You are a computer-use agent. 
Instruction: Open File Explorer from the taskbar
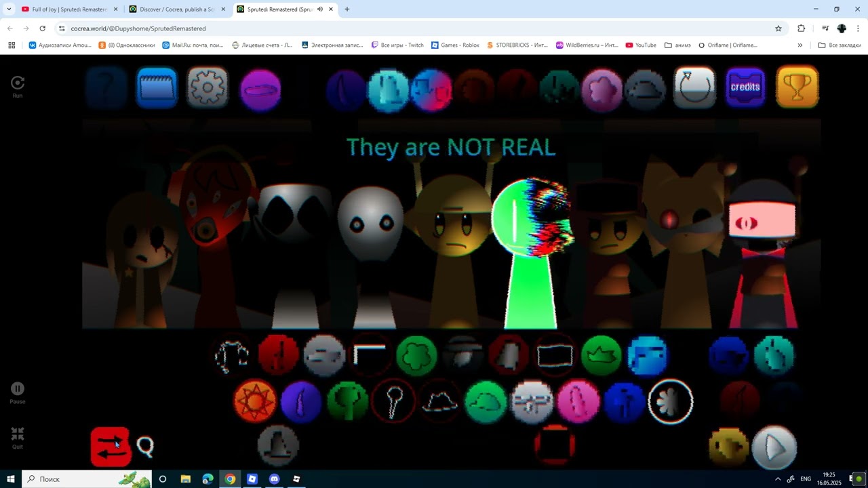(x=185, y=479)
